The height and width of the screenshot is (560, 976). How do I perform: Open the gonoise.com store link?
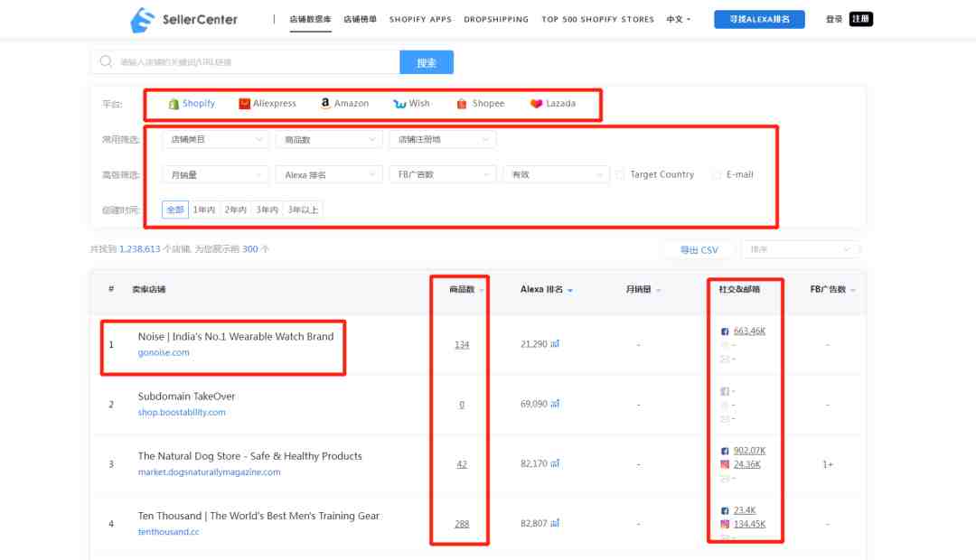(x=164, y=352)
